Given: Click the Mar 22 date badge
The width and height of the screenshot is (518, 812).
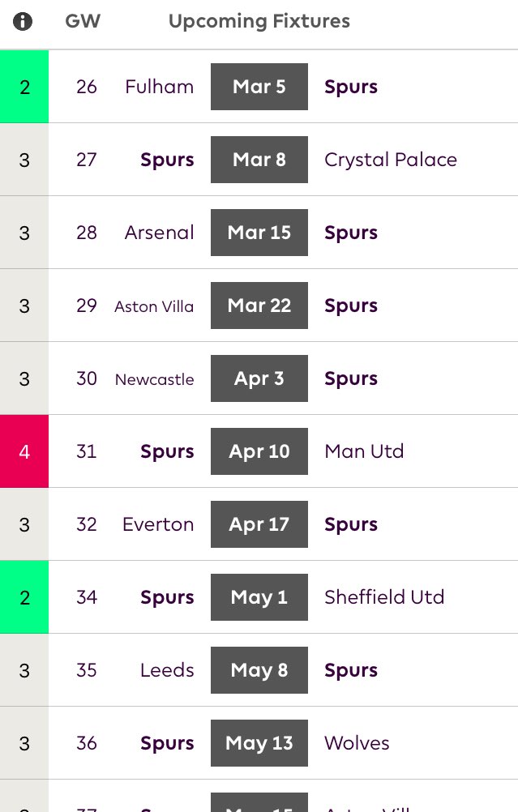Looking at the screenshot, I should 259,306.
